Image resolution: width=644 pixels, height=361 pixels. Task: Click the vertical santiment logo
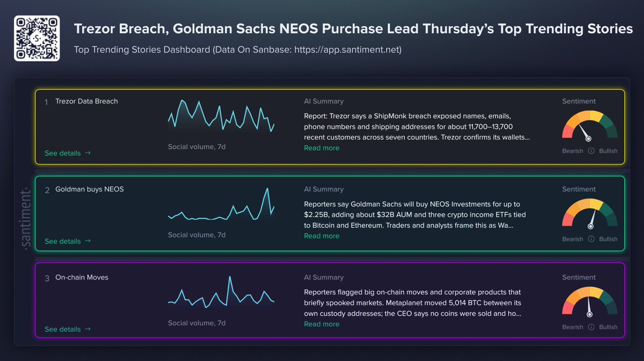click(x=25, y=219)
